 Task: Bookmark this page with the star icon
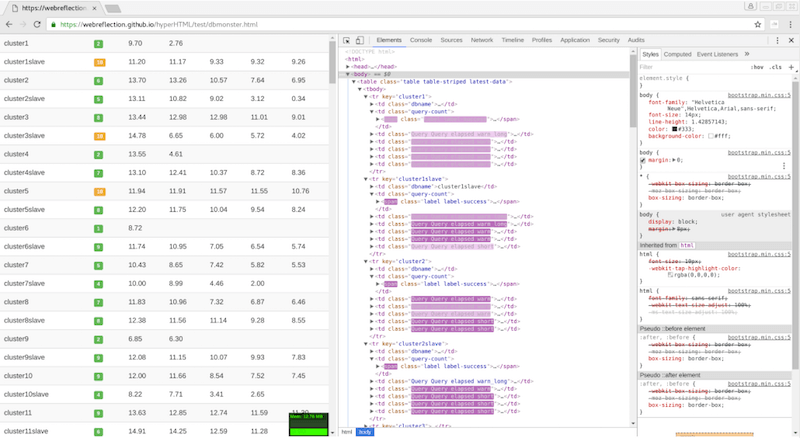pos(758,24)
